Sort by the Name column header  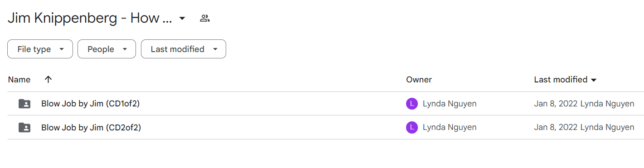coord(19,80)
